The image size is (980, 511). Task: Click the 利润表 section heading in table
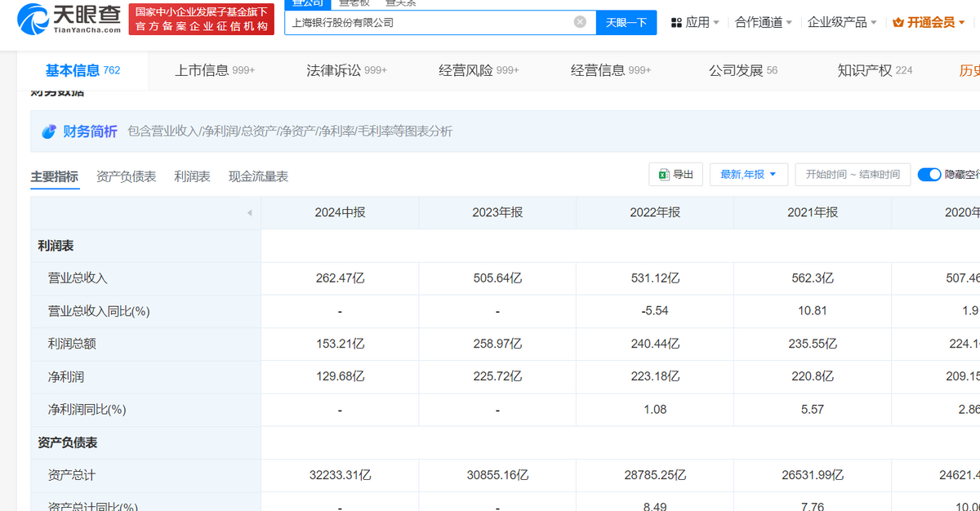(x=56, y=246)
